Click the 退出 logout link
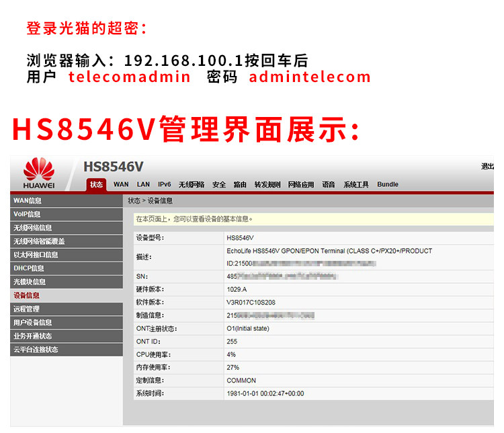The height and width of the screenshot is (433, 504). (487, 166)
